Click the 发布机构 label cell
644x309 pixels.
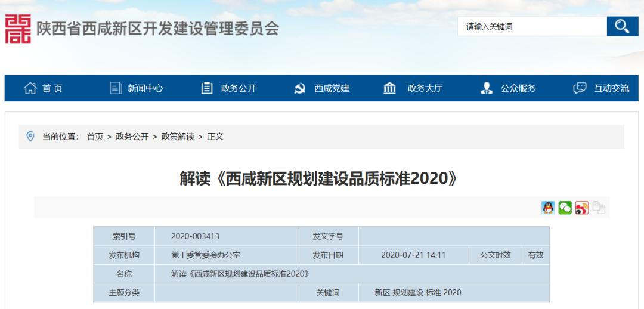[124, 255]
